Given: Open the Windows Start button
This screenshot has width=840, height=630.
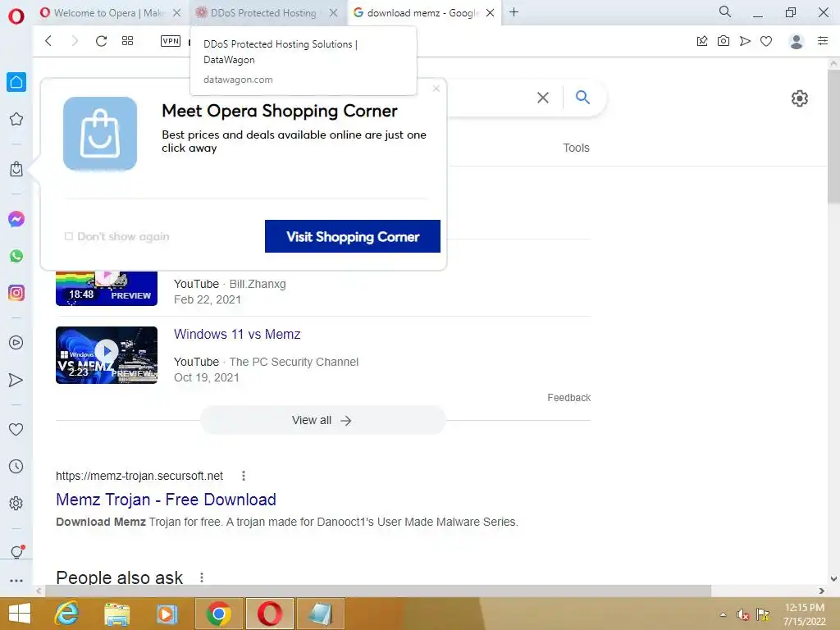Looking at the screenshot, I should point(20,614).
